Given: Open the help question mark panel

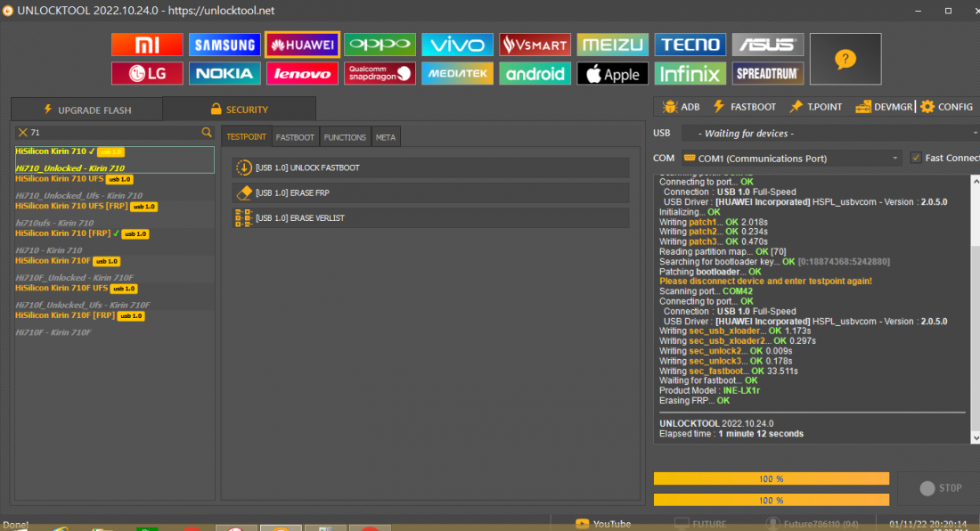Looking at the screenshot, I should pyautogui.click(x=845, y=60).
